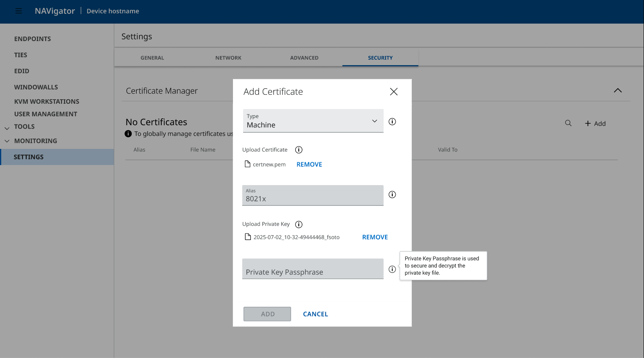Open Endpoints in the sidebar

tap(33, 39)
